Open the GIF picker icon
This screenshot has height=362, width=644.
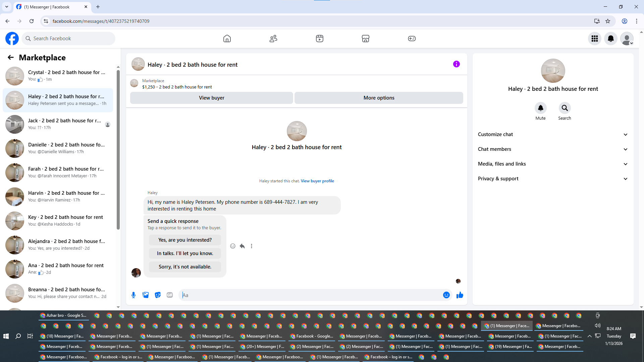[x=170, y=295]
